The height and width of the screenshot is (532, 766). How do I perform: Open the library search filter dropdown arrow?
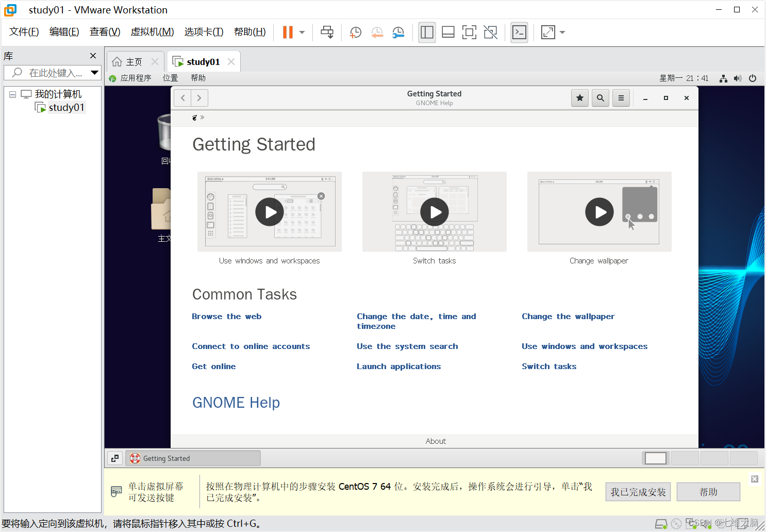tap(94, 73)
